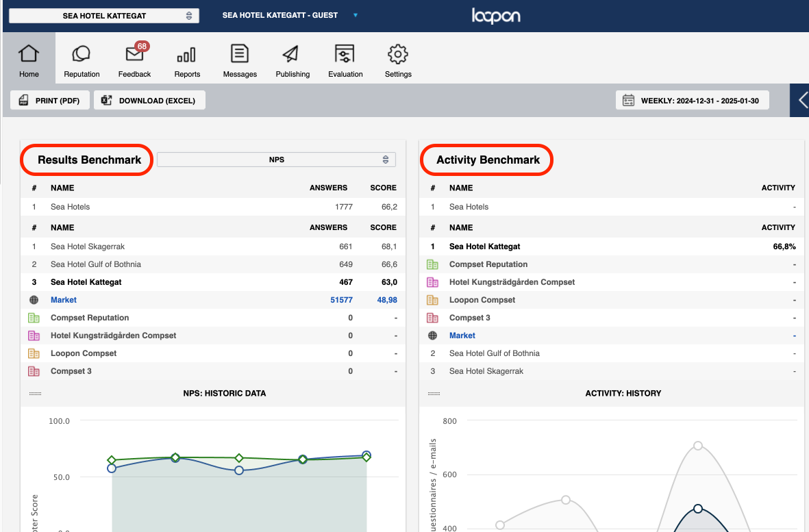
Task: Select Sea Hotel Kattegat row in Activity Benchmark
Action: click(x=612, y=246)
